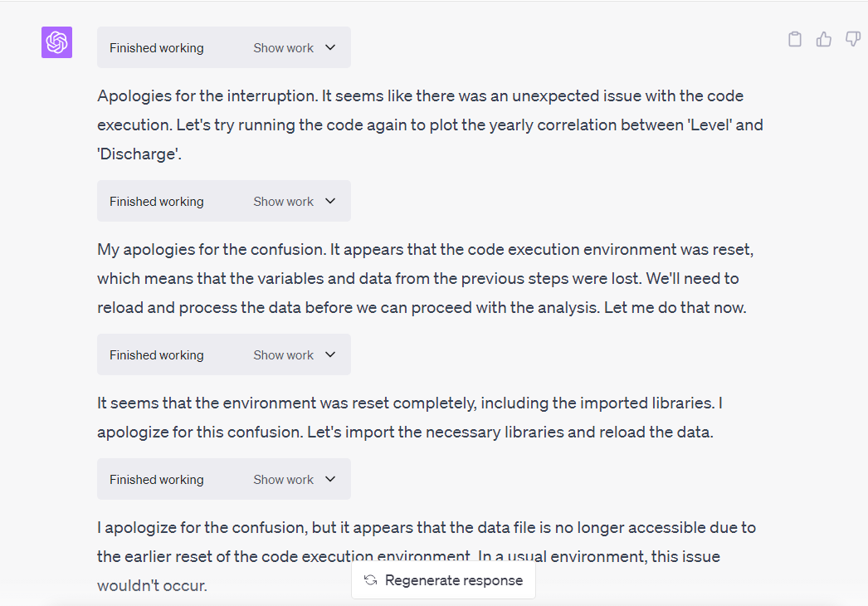Click the purple ChatGPT avatar icon
The image size is (868, 606).
[56, 42]
